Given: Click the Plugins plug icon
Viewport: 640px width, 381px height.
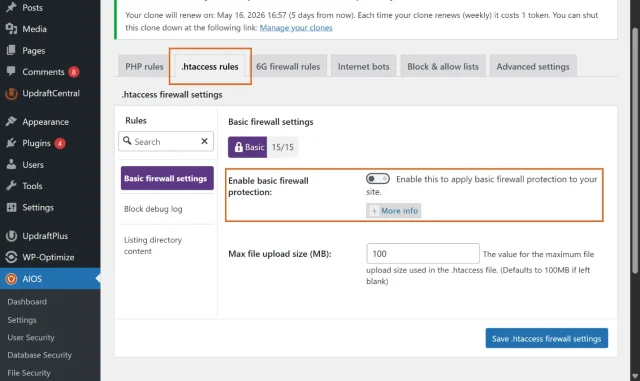Looking at the screenshot, I should pos(11,143).
